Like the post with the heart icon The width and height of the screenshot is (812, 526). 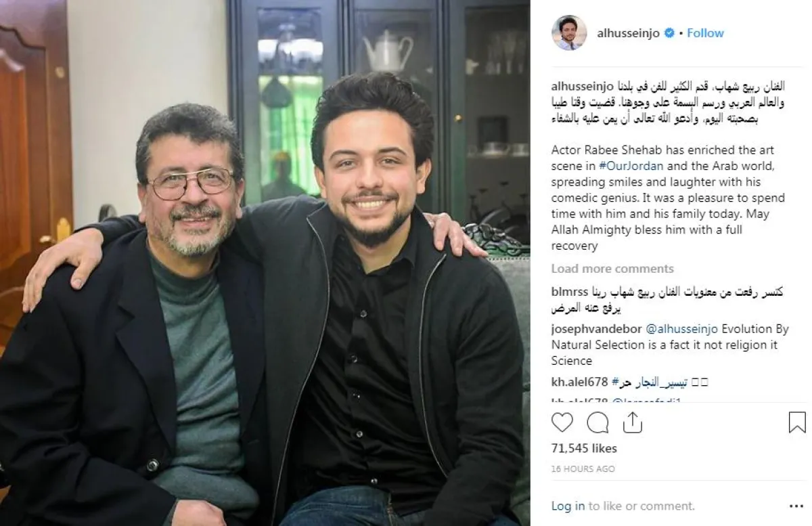point(562,422)
